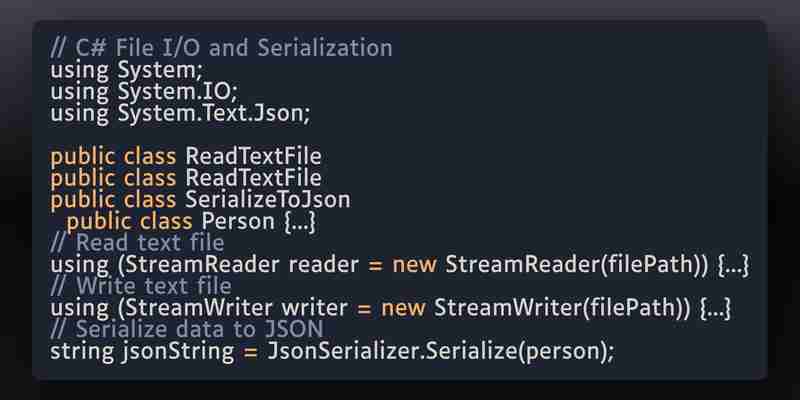Select the '// Read text file' comment

coord(137,242)
